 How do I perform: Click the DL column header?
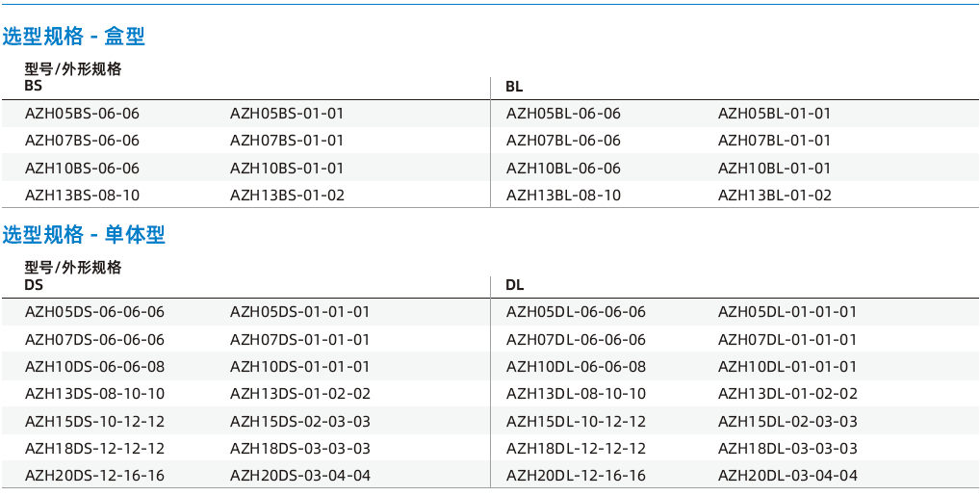point(515,285)
